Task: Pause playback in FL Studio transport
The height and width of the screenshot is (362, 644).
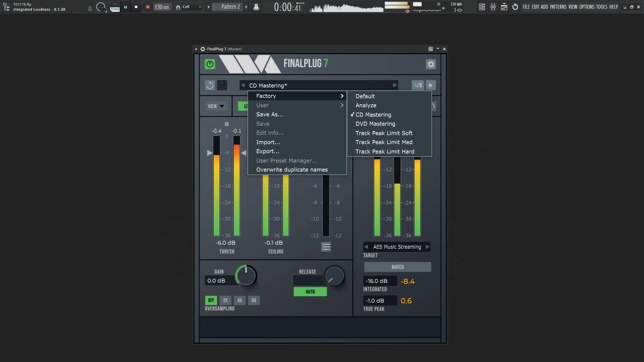Action: tap(125, 7)
